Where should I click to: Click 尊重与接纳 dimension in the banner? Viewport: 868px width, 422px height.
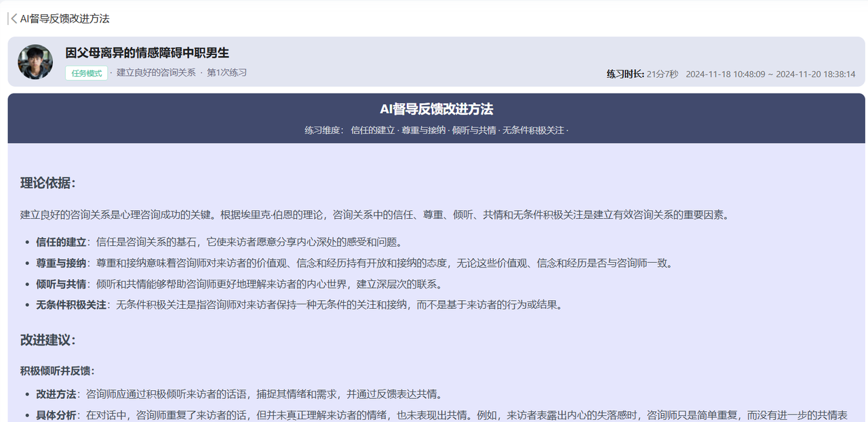(423, 130)
